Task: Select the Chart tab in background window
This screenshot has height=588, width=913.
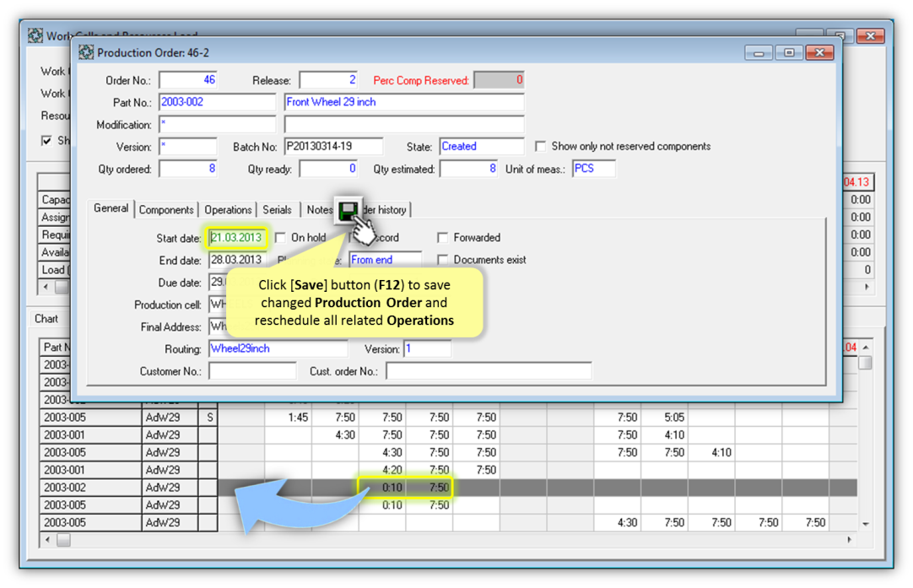Action: point(46,318)
